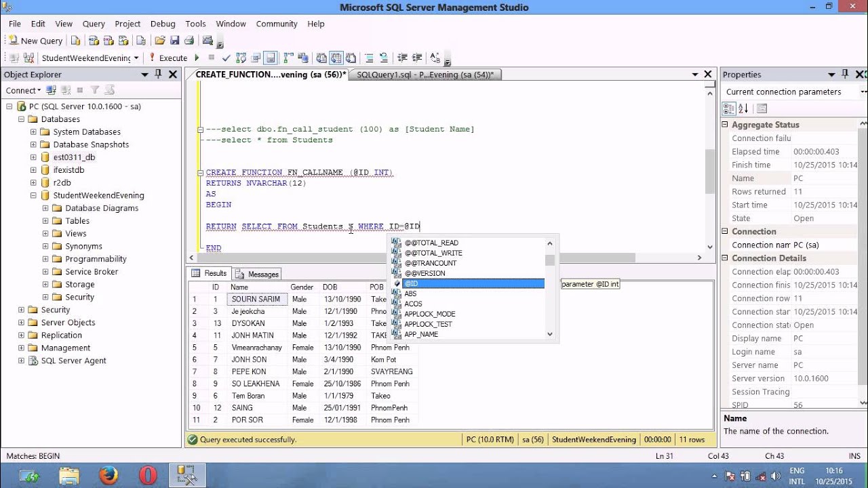868x488 pixels.
Task: Click the ENG INTL language indicator
Action: (x=797, y=475)
